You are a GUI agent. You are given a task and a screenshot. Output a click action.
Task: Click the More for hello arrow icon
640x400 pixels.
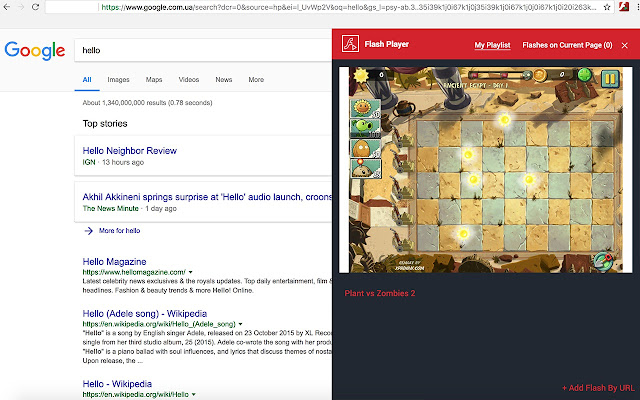tap(88, 231)
